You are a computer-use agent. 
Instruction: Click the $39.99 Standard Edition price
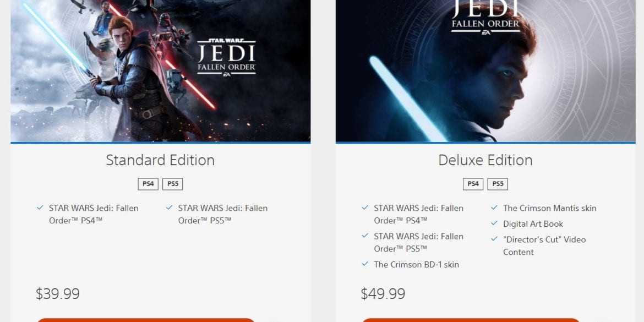click(57, 294)
